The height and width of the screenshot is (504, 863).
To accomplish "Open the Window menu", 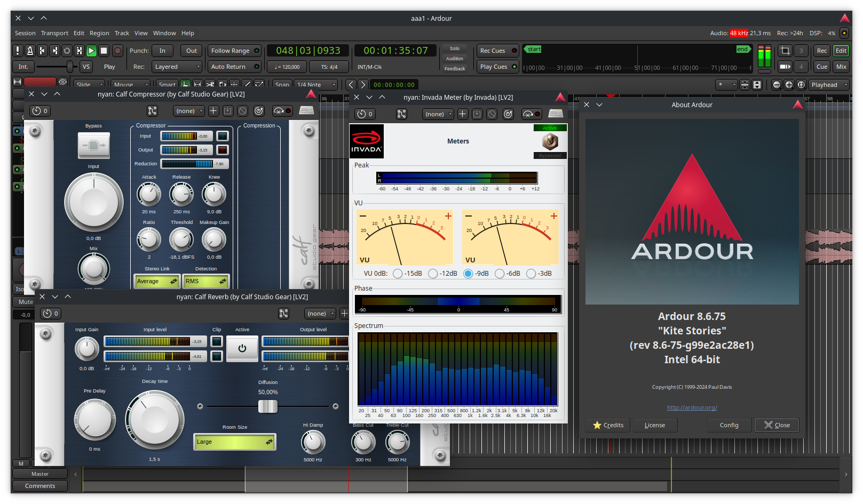I will 164,33.
